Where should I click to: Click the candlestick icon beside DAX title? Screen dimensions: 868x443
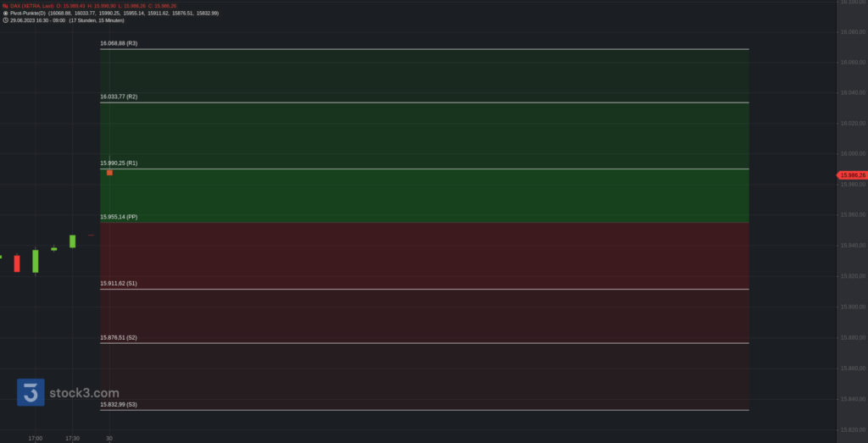tap(5, 6)
